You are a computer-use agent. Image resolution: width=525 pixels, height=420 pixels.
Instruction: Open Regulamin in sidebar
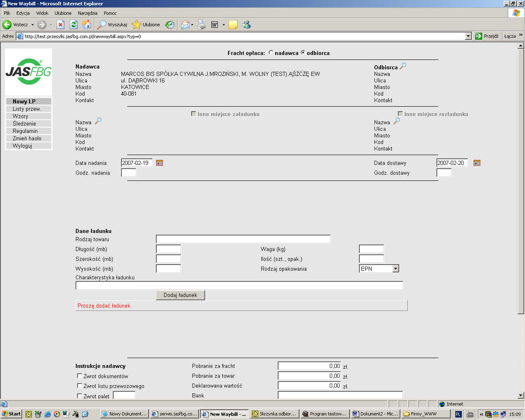click(29, 131)
